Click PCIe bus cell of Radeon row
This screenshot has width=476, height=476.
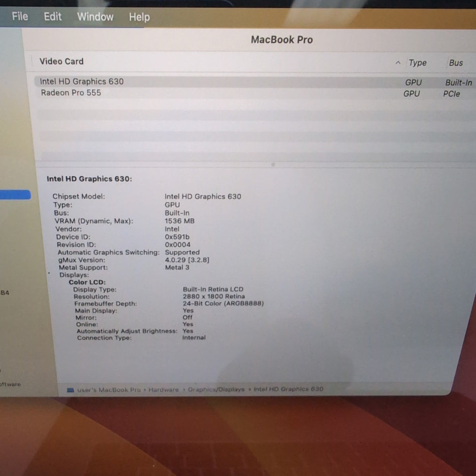coord(451,94)
